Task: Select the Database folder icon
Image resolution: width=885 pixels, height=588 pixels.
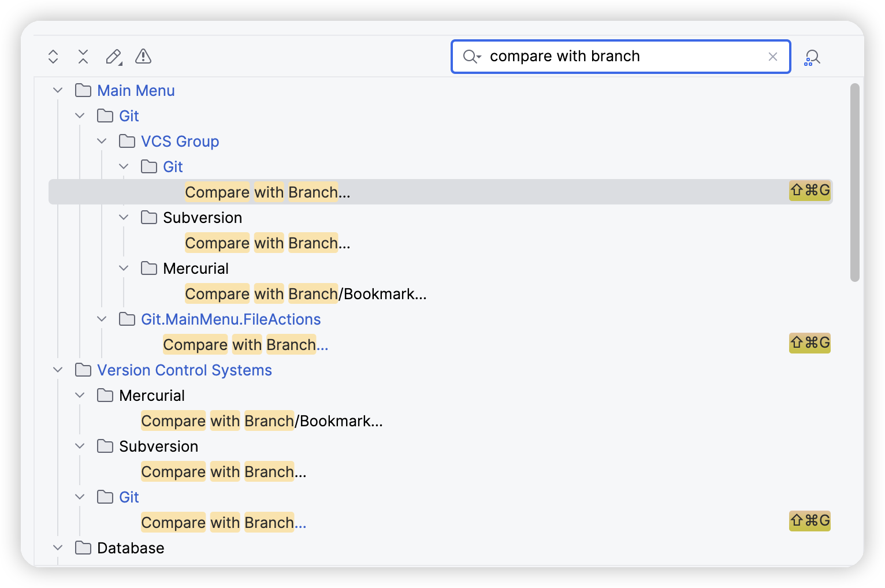Action: pyautogui.click(x=83, y=548)
